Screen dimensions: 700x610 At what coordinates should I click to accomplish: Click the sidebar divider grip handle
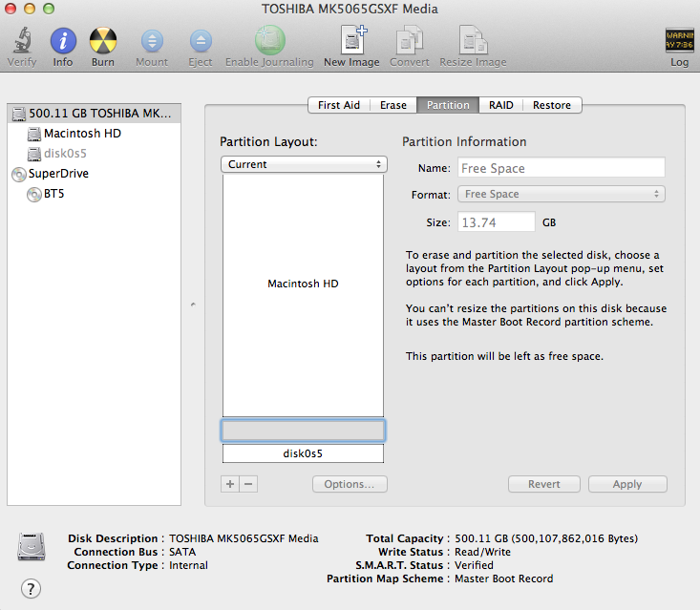(193, 305)
